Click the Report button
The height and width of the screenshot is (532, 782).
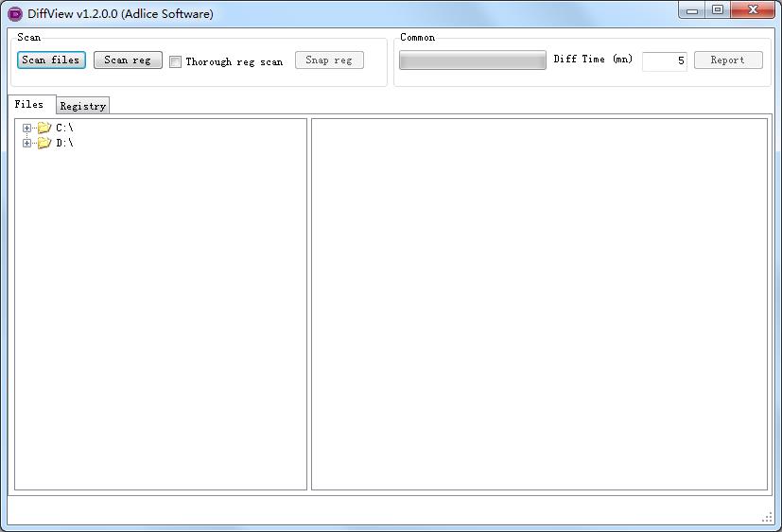click(727, 60)
